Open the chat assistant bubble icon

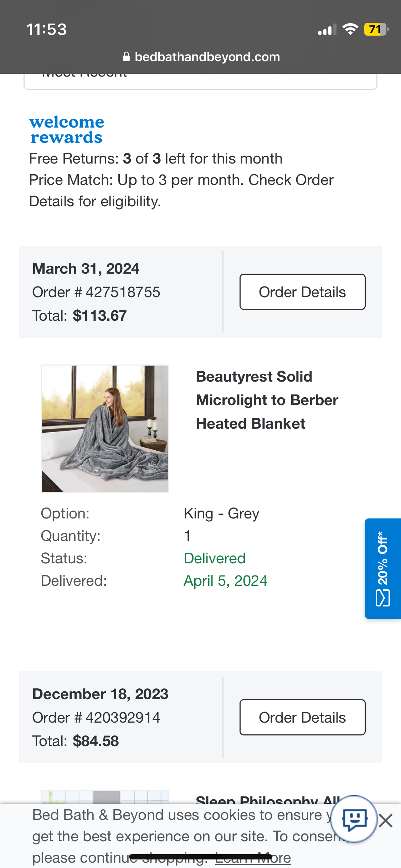tap(354, 819)
